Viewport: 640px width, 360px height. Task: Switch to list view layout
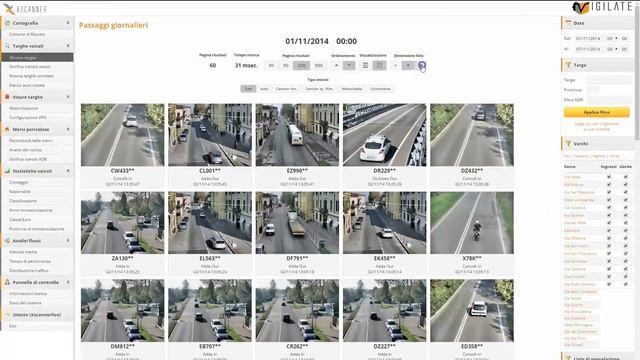(365, 65)
